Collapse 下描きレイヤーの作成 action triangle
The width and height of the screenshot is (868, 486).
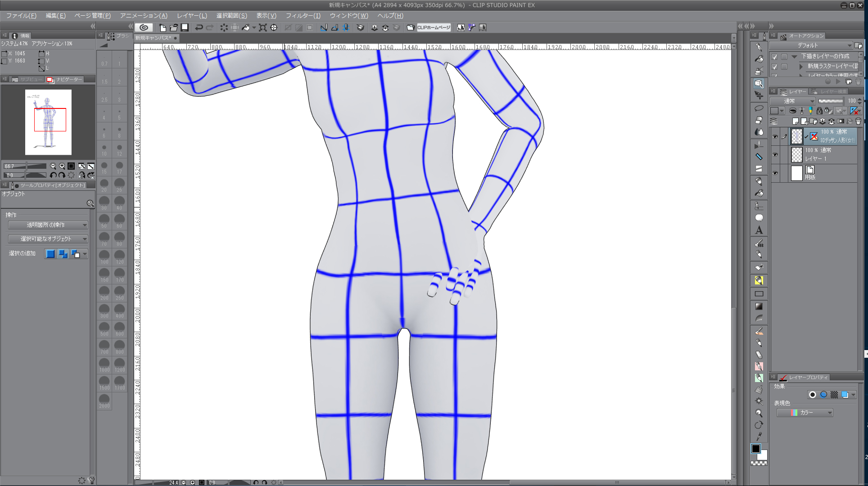[x=794, y=57]
